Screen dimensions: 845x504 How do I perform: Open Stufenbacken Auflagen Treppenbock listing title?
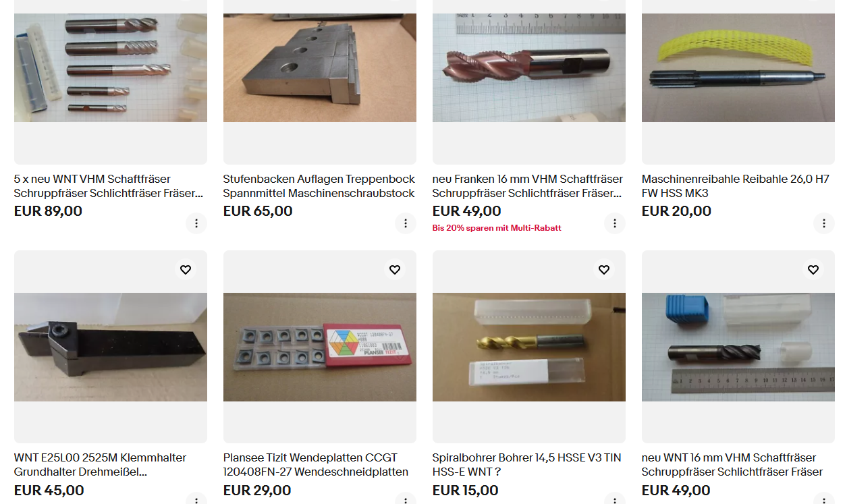(x=319, y=186)
